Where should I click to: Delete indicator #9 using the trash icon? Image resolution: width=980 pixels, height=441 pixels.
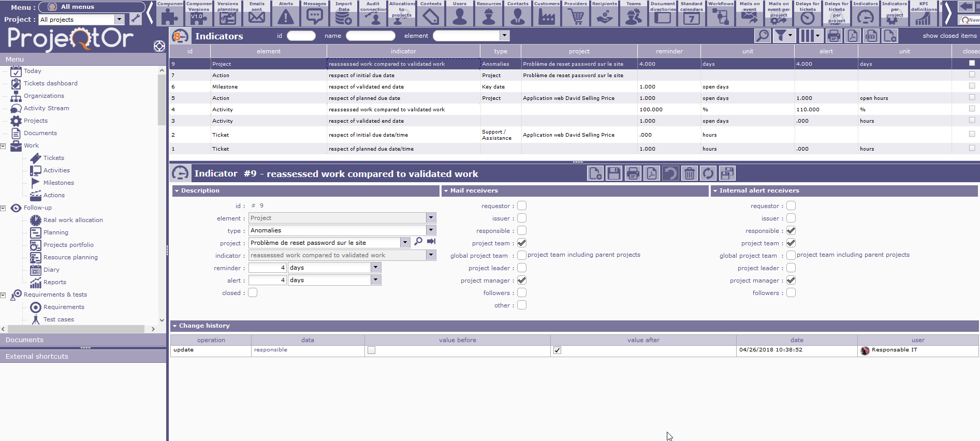point(689,173)
